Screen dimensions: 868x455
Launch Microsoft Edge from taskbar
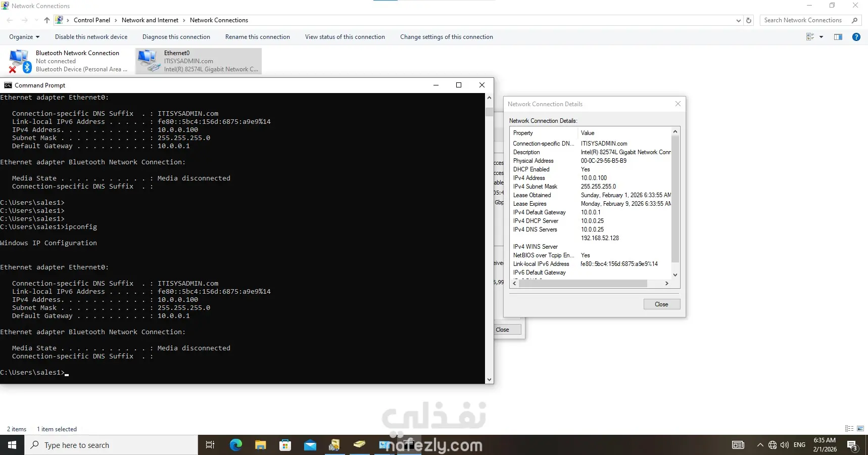coord(236,445)
